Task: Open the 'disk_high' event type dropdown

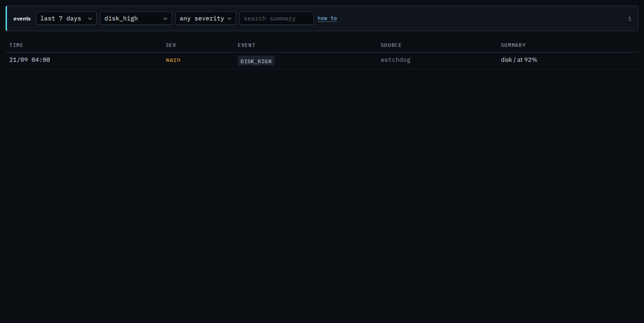Action: pos(136,19)
